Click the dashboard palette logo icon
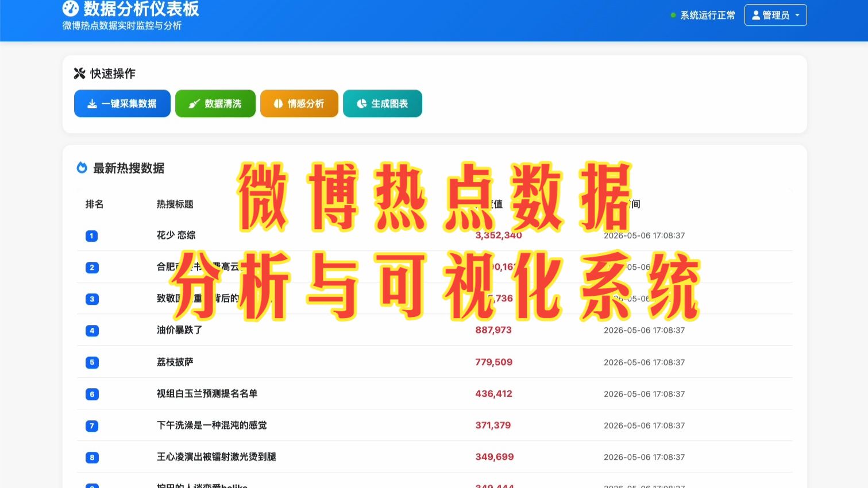868x488 pixels. coord(70,9)
